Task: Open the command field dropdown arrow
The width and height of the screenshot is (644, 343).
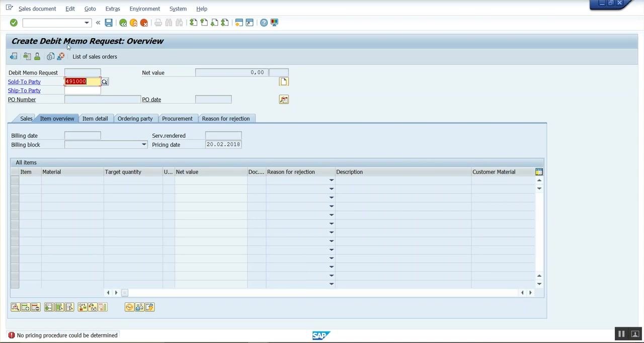Action: pyautogui.click(x=87, y=23)
